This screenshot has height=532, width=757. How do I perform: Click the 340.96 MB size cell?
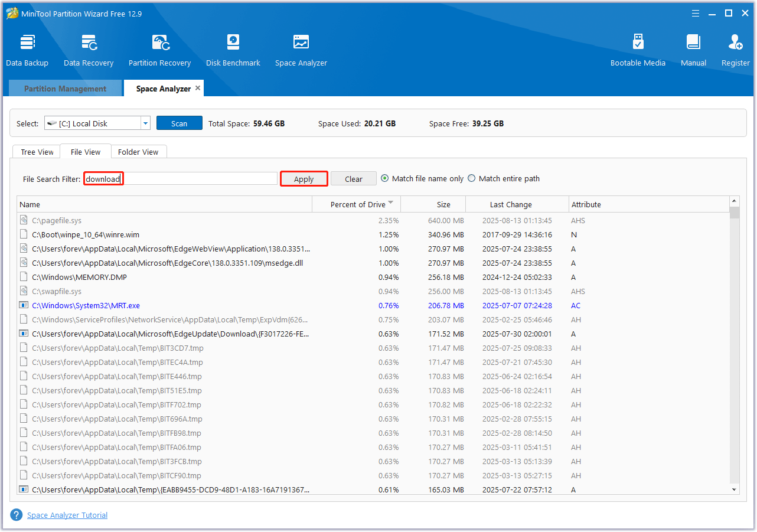(446, 234)
